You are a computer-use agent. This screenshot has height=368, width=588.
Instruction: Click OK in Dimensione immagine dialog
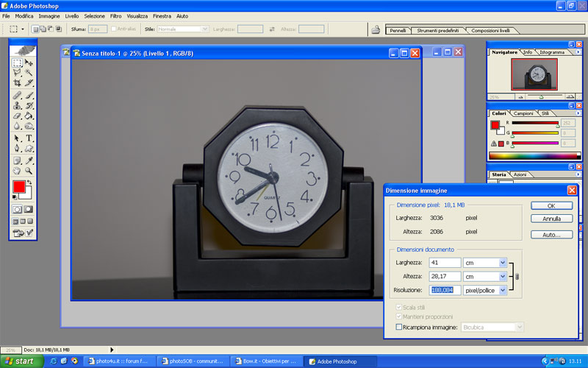tap(551, 205)
